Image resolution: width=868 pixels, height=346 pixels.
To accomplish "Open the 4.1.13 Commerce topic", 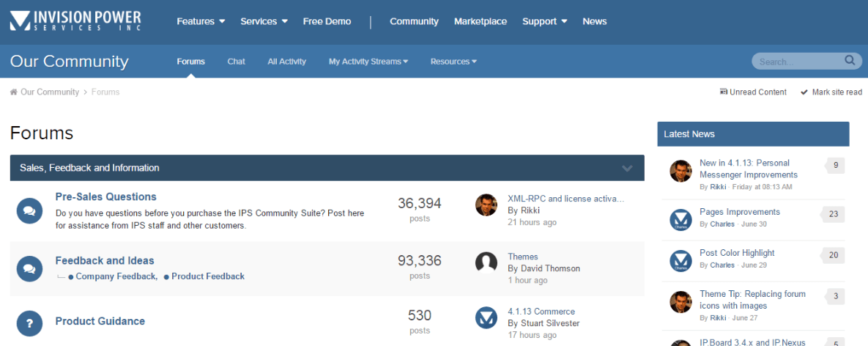I will tap(541, 311).
